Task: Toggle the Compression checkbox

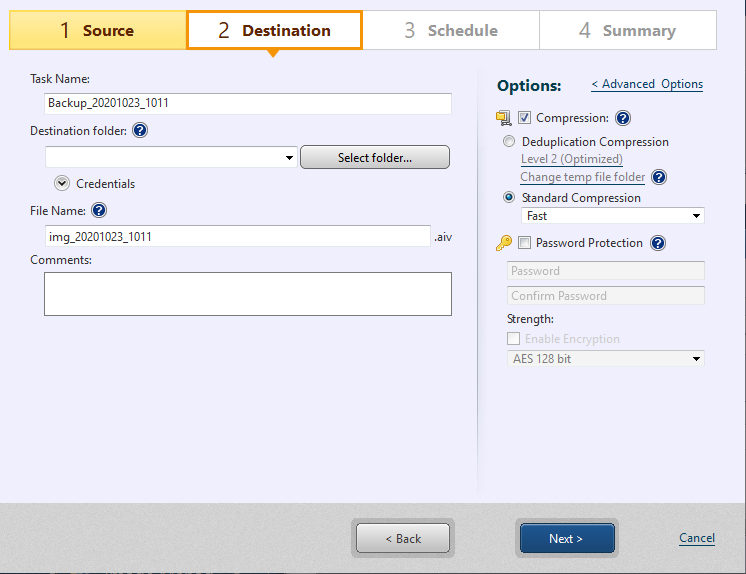Action: click(525, 118)
